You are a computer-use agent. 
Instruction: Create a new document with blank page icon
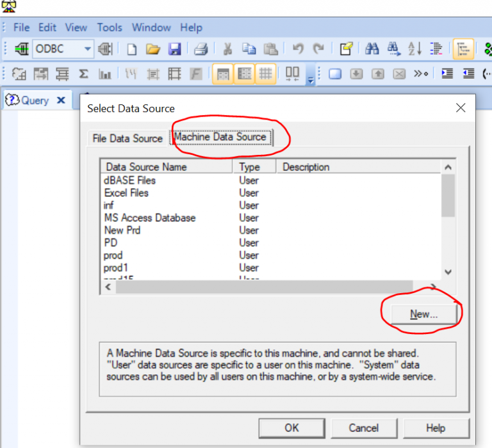tap(131, 49)
